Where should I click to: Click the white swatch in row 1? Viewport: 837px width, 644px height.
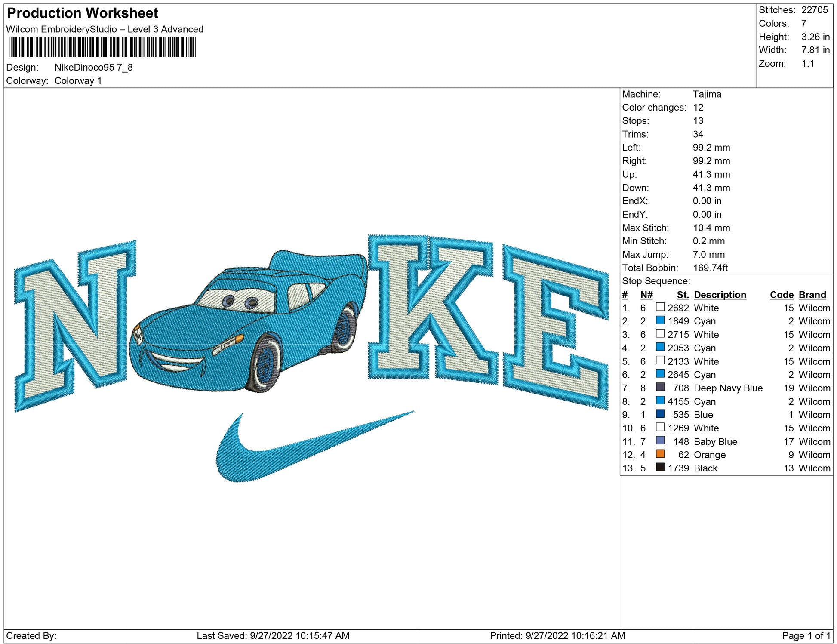[x=660, y=307]
